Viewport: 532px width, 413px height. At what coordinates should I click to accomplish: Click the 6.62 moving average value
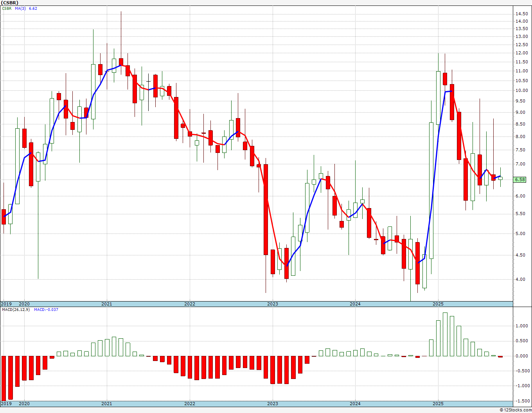[33, 8]
